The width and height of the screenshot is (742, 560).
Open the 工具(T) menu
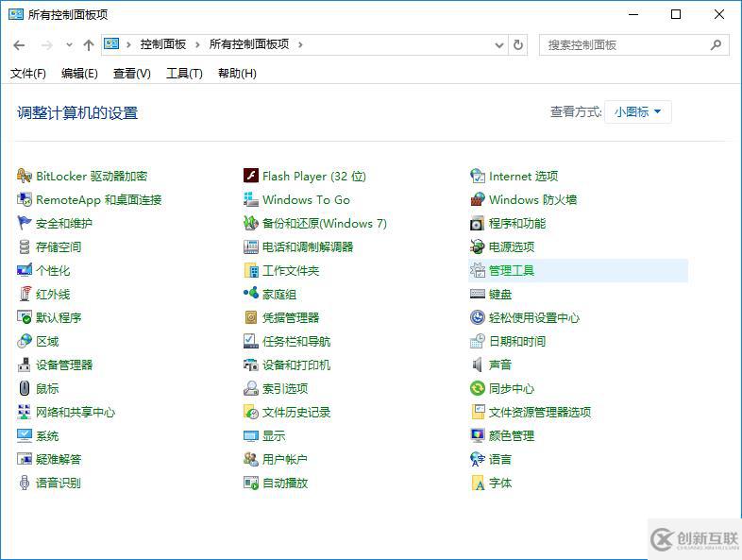point(184,74)
